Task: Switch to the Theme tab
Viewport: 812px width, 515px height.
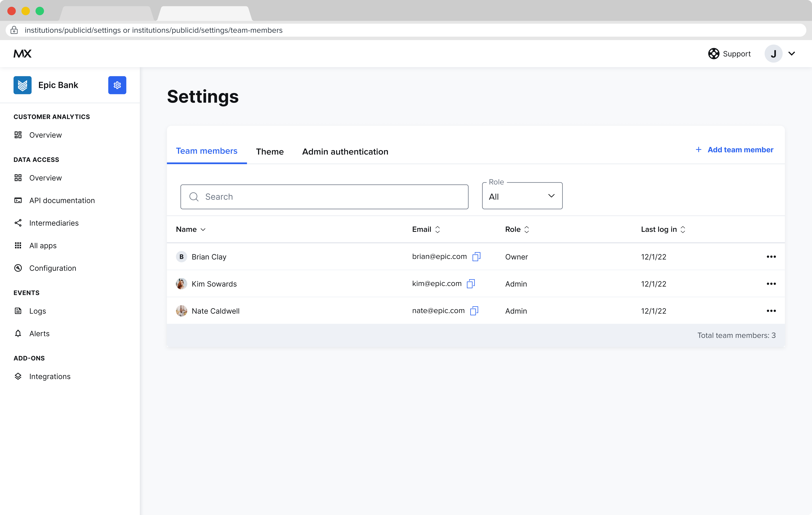Action: (x=270, y=151)
